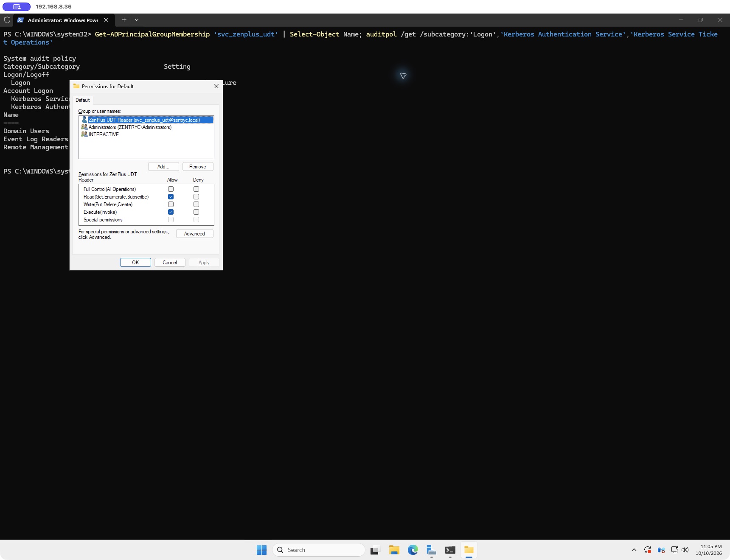Select ZenPlus UDT Reader user entry
Screen dimensions: 730x560
pyautogui.click(x=146, y=120)
